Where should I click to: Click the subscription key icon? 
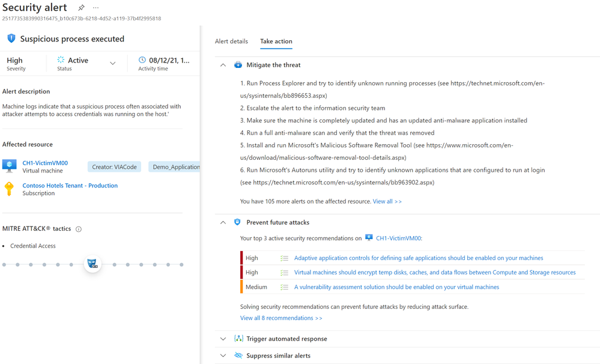tap(9, 189)
